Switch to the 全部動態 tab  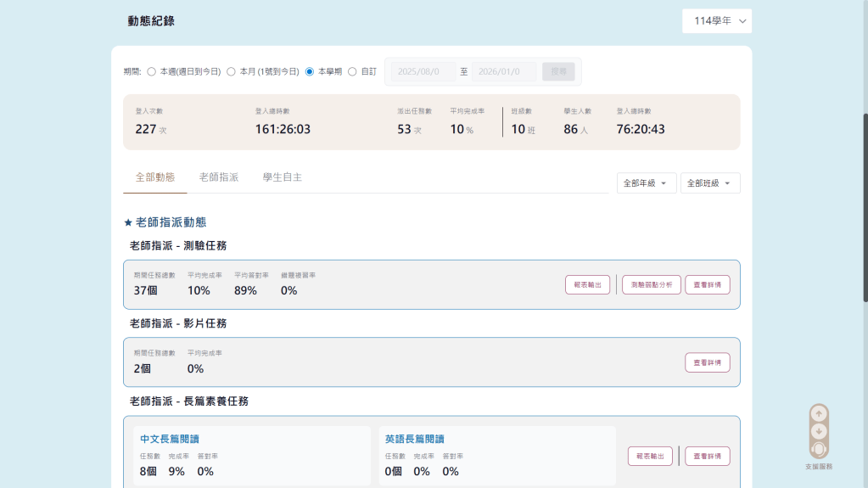tap(155, 177)
